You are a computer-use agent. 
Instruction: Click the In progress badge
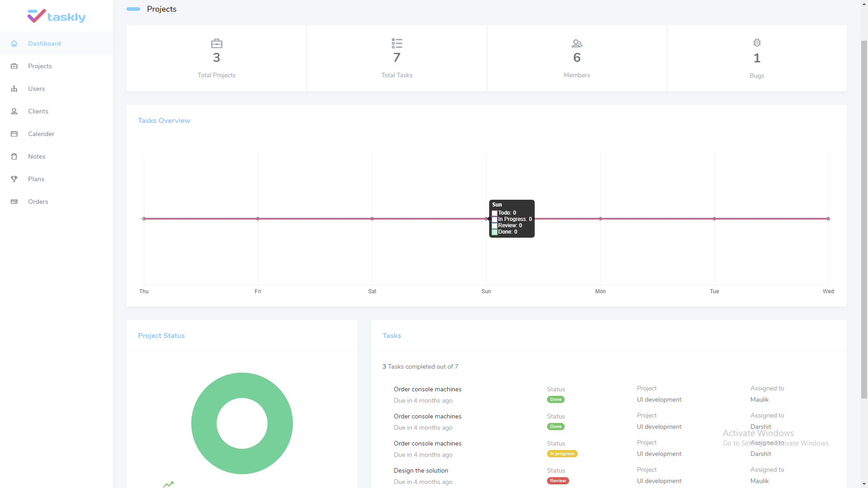[x=562, y=454]
